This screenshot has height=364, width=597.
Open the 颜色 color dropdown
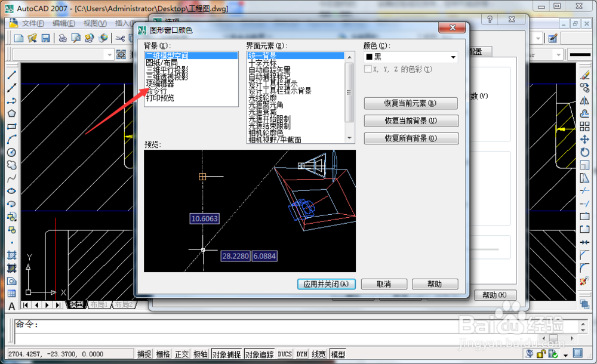pos(453,57)
